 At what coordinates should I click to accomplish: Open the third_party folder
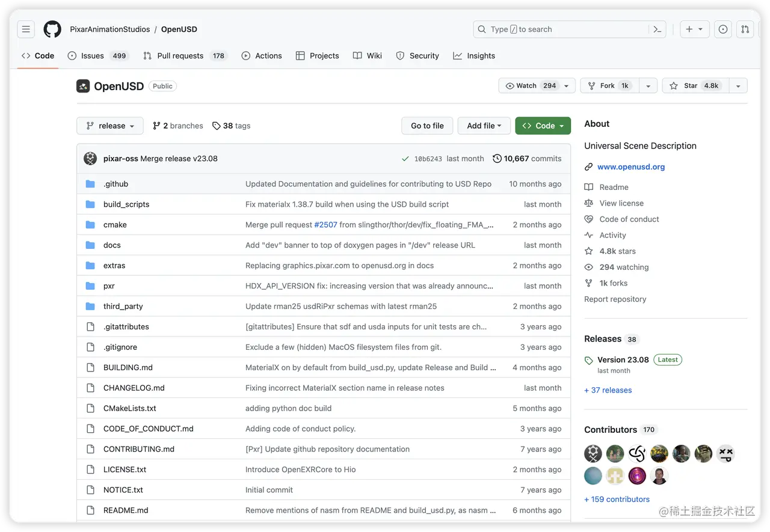pyautogui.click(x=123, y=307)
